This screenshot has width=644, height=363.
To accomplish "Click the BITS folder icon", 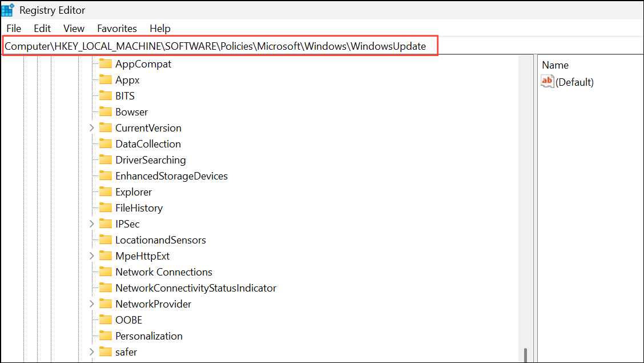I will [105, 96].
